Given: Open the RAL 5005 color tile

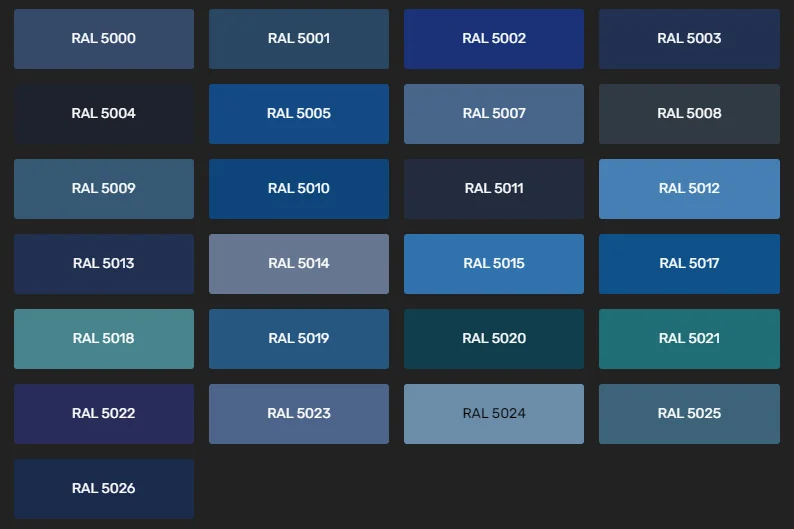Looking at the screenshot, I should 299,114.
